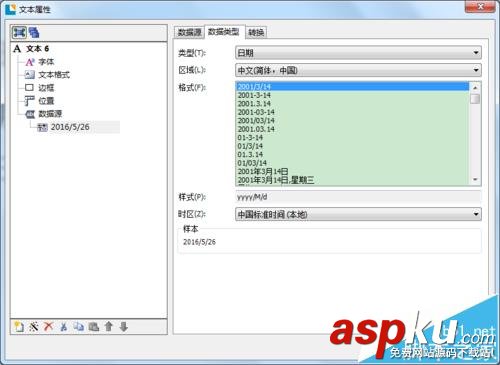The image size is (500, 365).
Task: Select the 字体 font node icon
Action: pyautogui.click(x=30, y=62)
